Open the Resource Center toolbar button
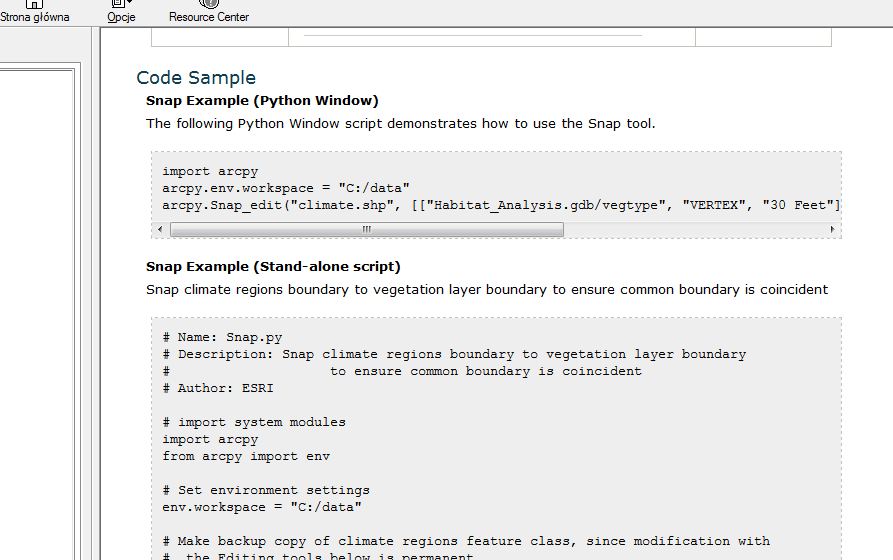 208,13
